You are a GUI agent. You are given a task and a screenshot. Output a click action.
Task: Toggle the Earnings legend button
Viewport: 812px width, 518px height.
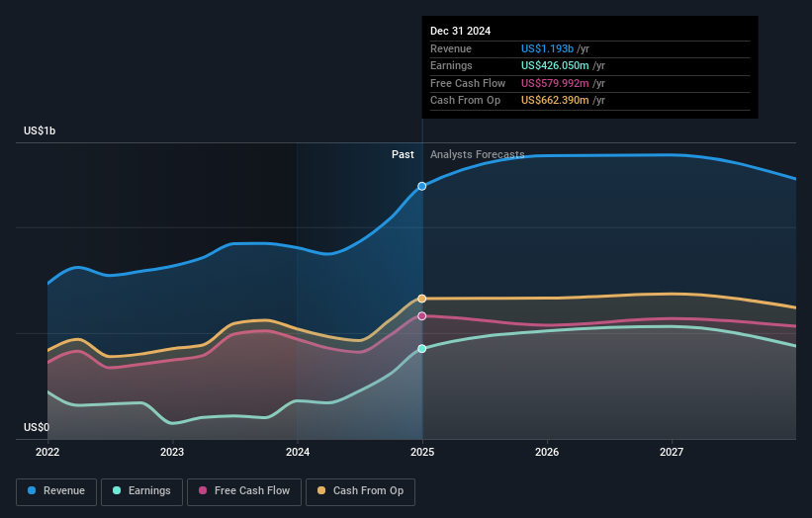click(x=141, y=491)
